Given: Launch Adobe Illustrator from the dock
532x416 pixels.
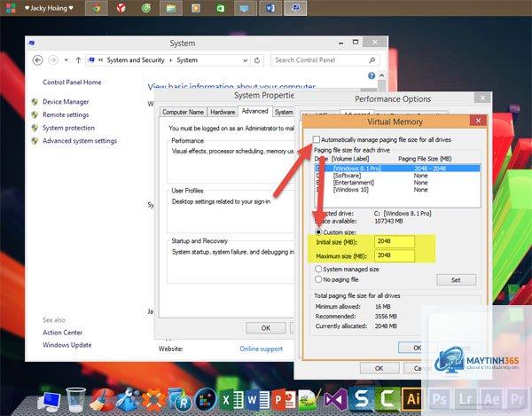Looking at the screenshot, I should click(x=413, y=399).
